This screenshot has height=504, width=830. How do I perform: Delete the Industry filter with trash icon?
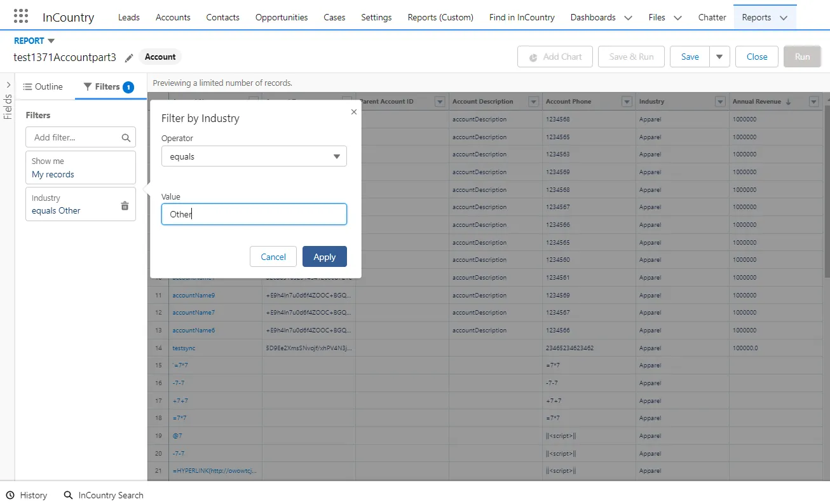[x=125, y=205]
